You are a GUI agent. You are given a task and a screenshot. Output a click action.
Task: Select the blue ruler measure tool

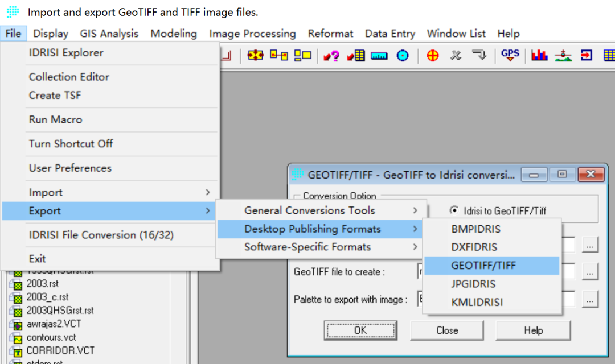[x=379, y=56]
